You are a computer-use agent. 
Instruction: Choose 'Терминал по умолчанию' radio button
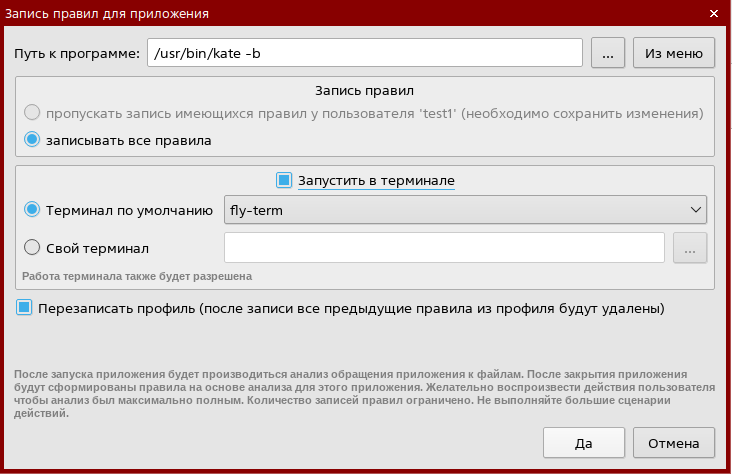[x=33, y=210]
